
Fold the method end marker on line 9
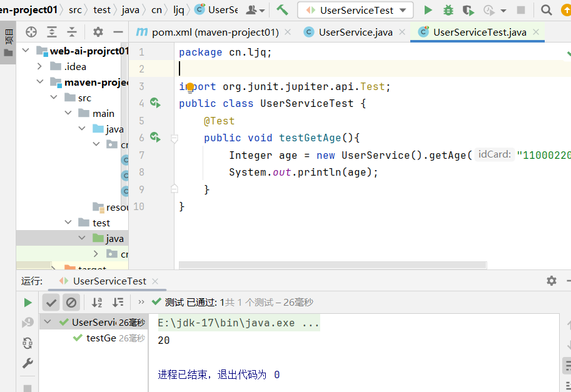tap(174, 189)
